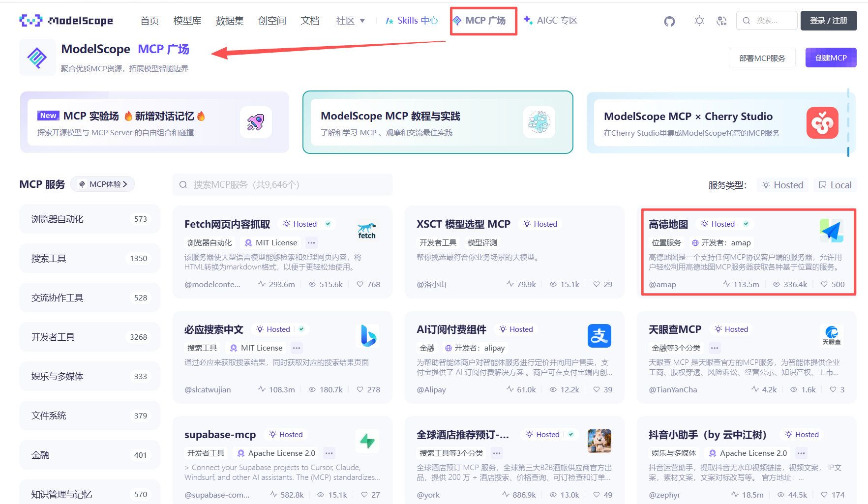Screen dimensions: 868x504
Task: Click the 创建MCP button
Action: click(x=831, y=58)
